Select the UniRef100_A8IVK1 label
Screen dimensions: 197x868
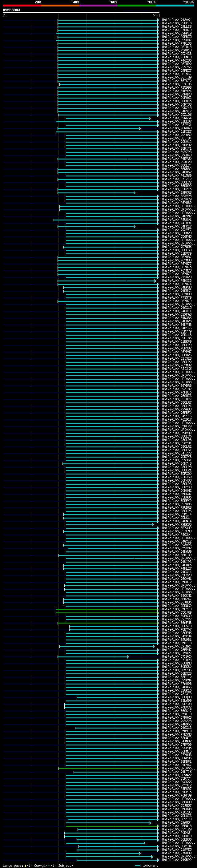pyautogui.click(x=177, y=125)
